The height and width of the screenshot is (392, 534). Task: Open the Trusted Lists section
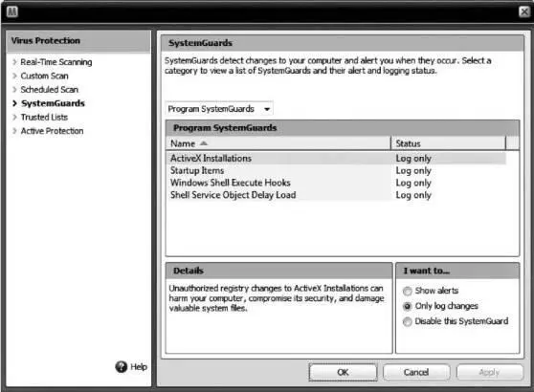click(44, 117)
